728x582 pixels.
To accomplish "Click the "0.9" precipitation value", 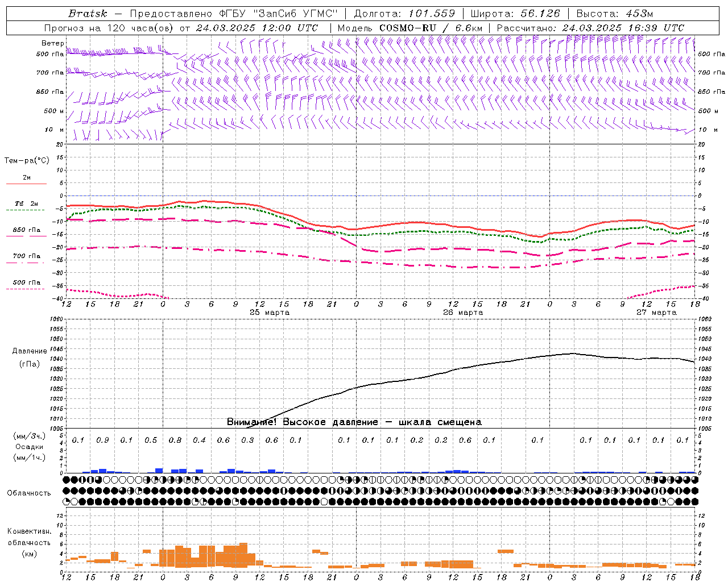I will click(102, 440).
